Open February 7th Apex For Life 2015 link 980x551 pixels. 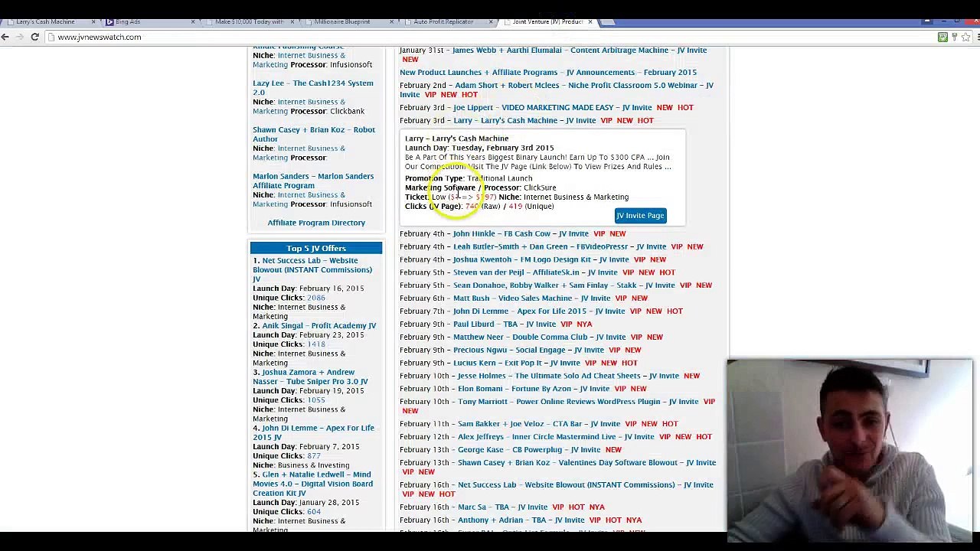coord(539,312)
